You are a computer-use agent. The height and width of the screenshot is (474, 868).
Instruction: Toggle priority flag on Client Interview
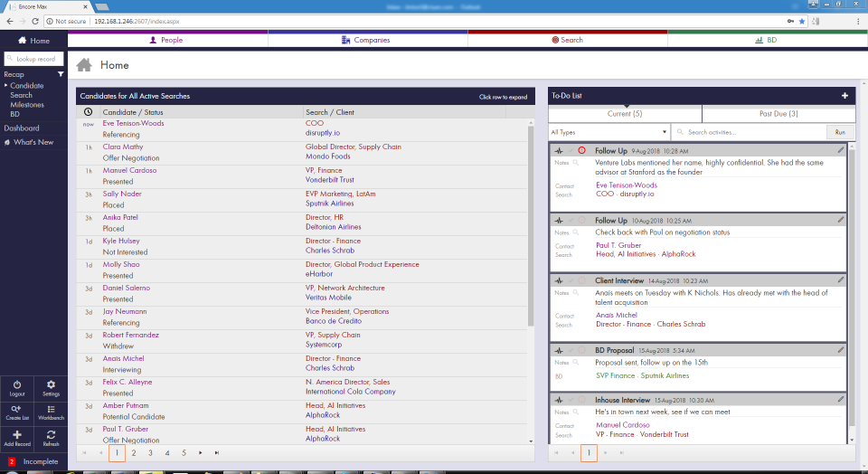coord(581,280)
